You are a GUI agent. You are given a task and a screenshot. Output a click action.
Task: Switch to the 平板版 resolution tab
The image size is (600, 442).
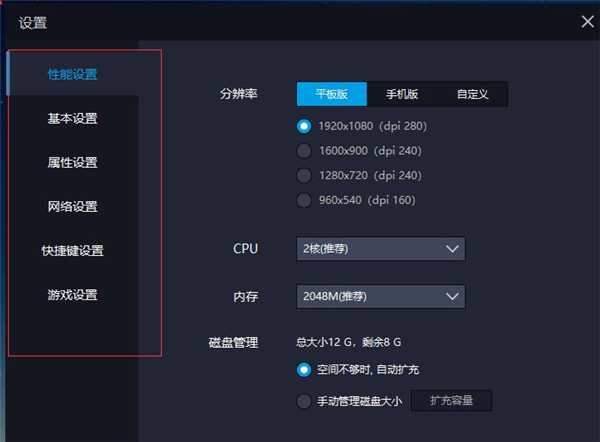click(x=332, y=94)
